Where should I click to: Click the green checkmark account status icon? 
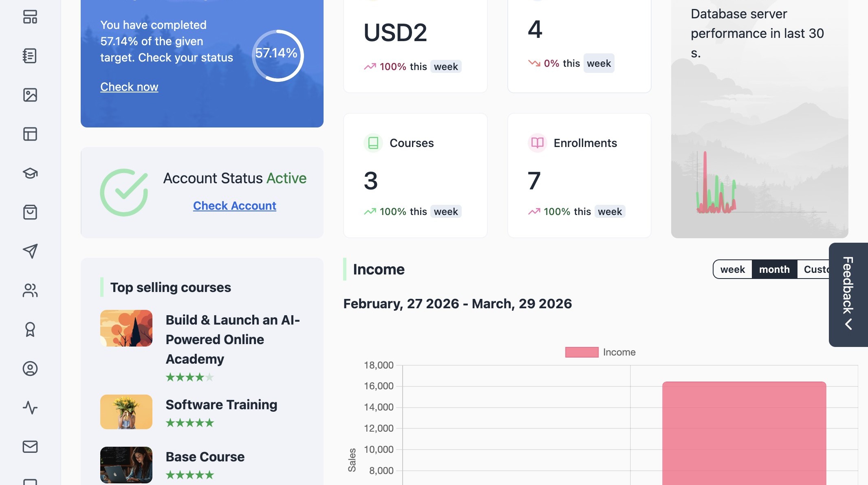point(124,192)
